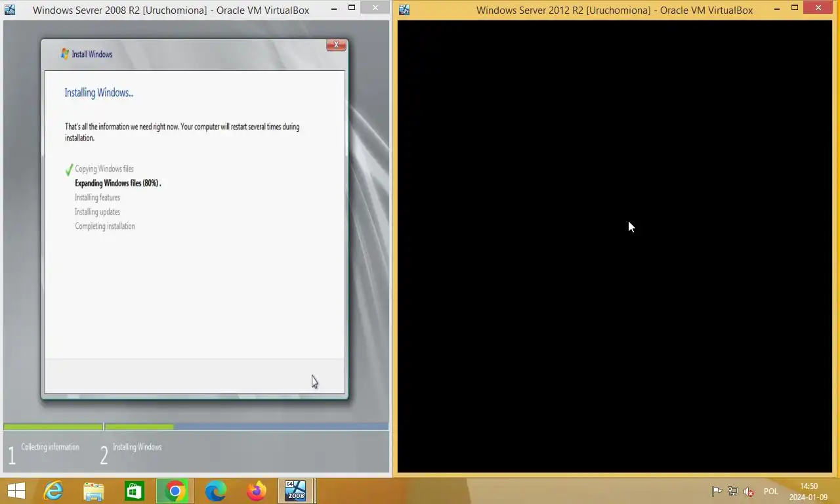The image size is (840, 504).
Task: Click the VirtualBox icon of Server 2008 window
Action: (10, 10)
